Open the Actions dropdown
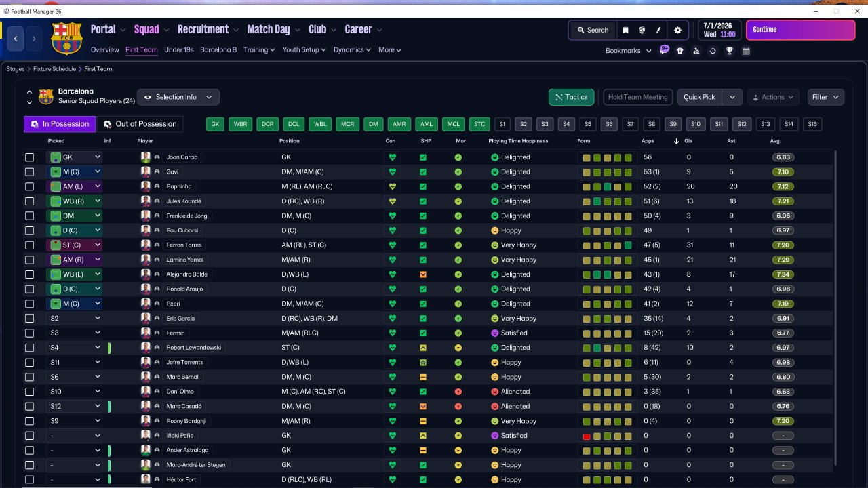Viewport: 868px width, 488px height. pyautogui.click(x=773, y=97)
